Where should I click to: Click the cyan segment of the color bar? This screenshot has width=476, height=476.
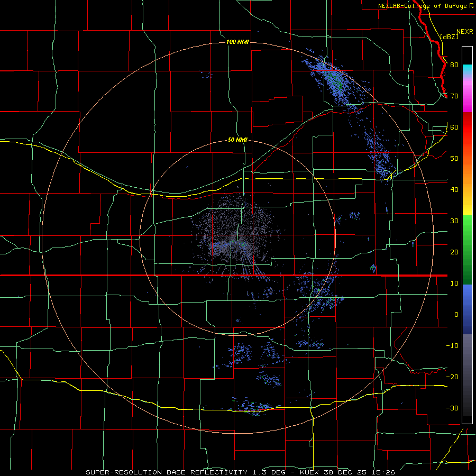pos(467,70)
